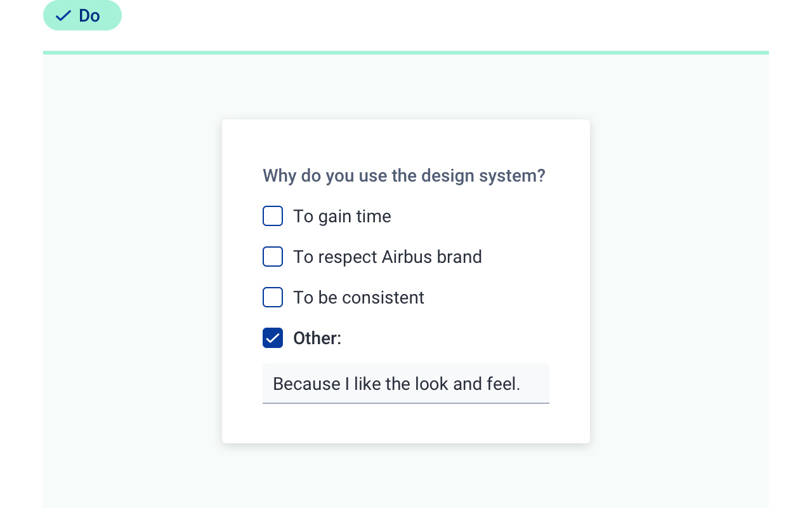Click the To be consistent label
The width and height of the screenshot is (812, 508).
[358, 297]
